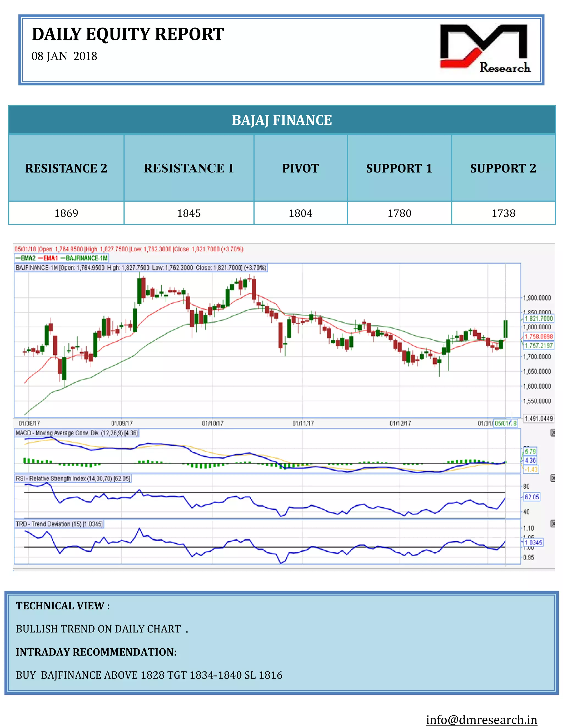
Task: Click the SUPPORT 1 column header
Action: tap(399, 168)
